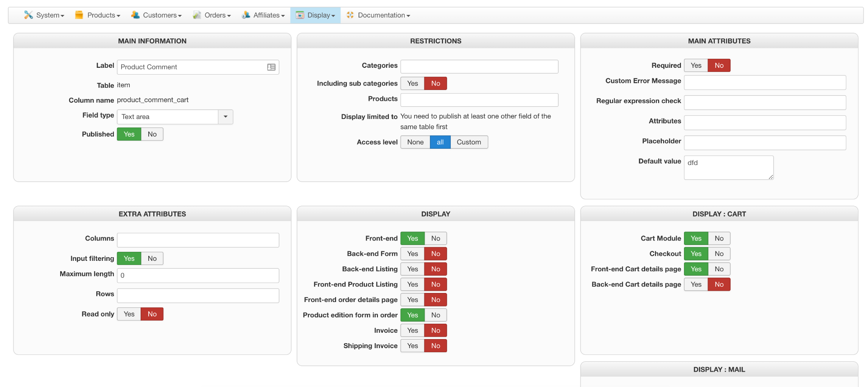Open the System menu
Viewport: 868px width, 387px height.
[x=44, y=15]
